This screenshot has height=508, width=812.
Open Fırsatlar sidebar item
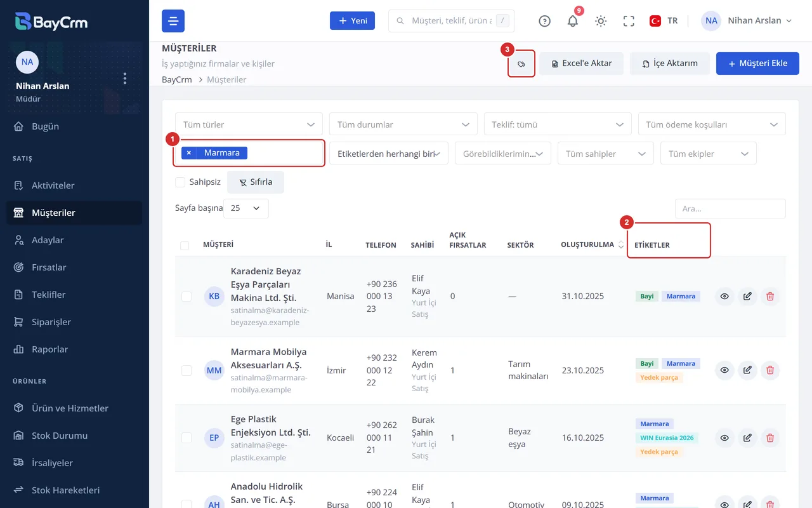click(x=74, y=267)
